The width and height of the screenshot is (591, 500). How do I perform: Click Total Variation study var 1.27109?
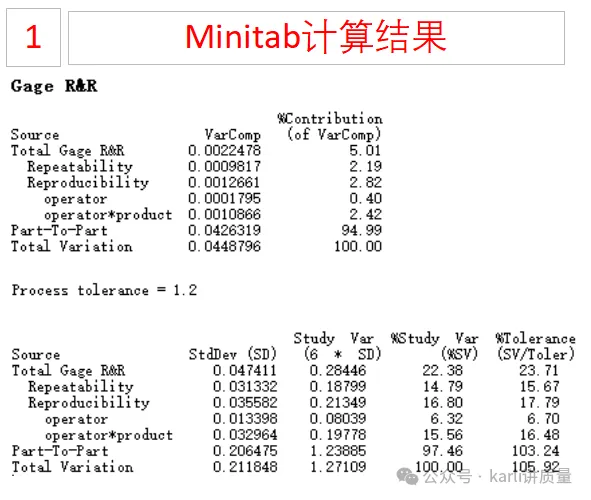338,467
